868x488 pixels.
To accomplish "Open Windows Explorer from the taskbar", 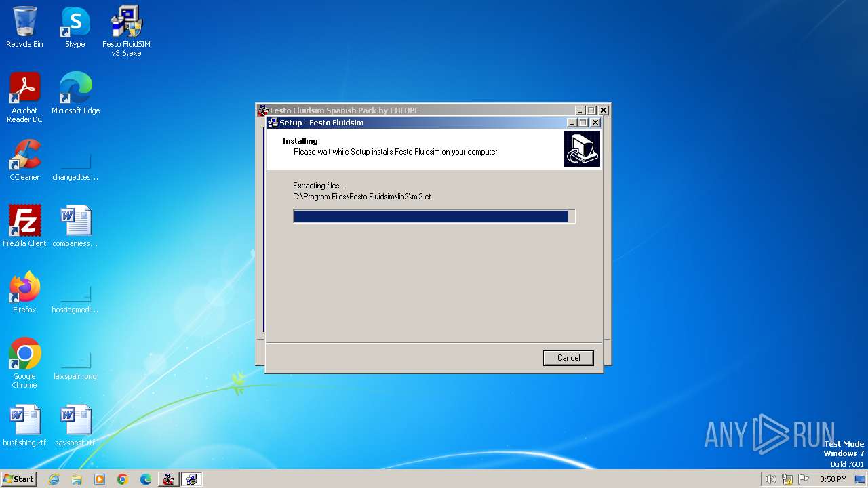I will tap(77, 479).
